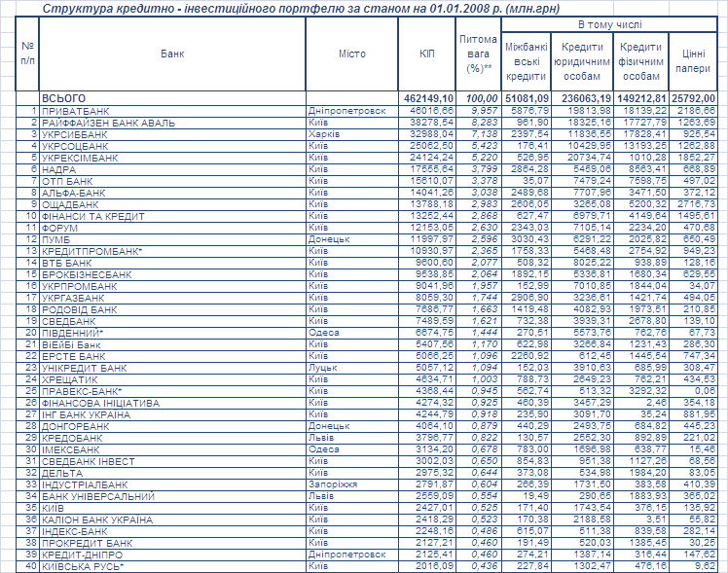Click the 'Питома вага (%)**' header
The width and height of the screenshot is (728, 573).
478,54
